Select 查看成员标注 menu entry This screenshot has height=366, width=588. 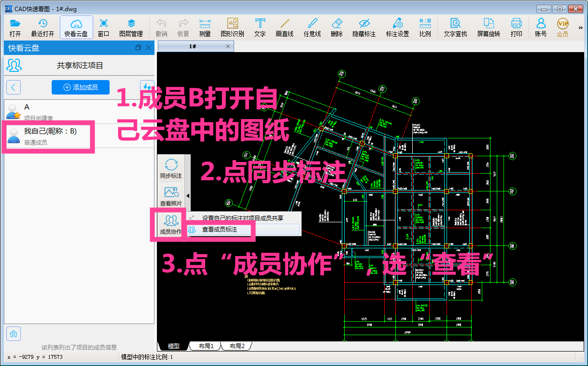point(220,230)
